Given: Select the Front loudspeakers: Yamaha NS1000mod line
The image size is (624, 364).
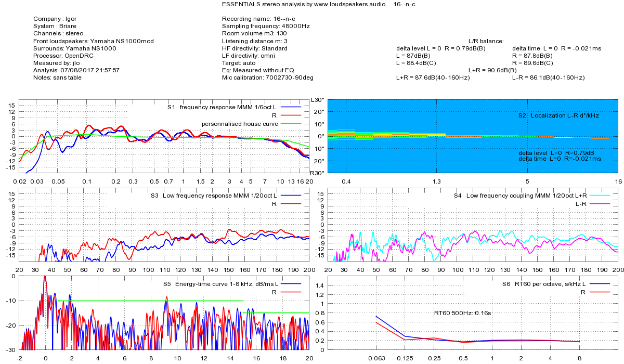Looking at the screenshot, I should [93, 41].
